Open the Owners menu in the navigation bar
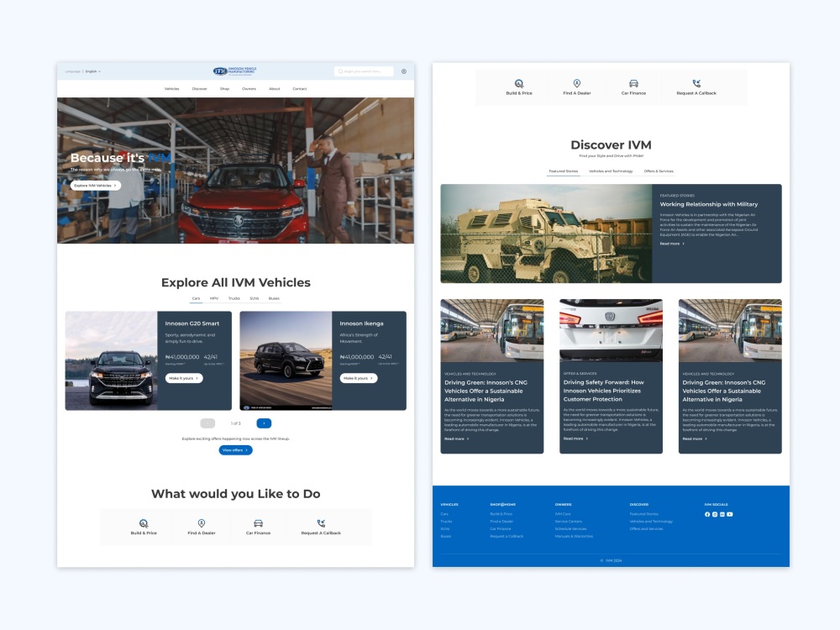 249,89
